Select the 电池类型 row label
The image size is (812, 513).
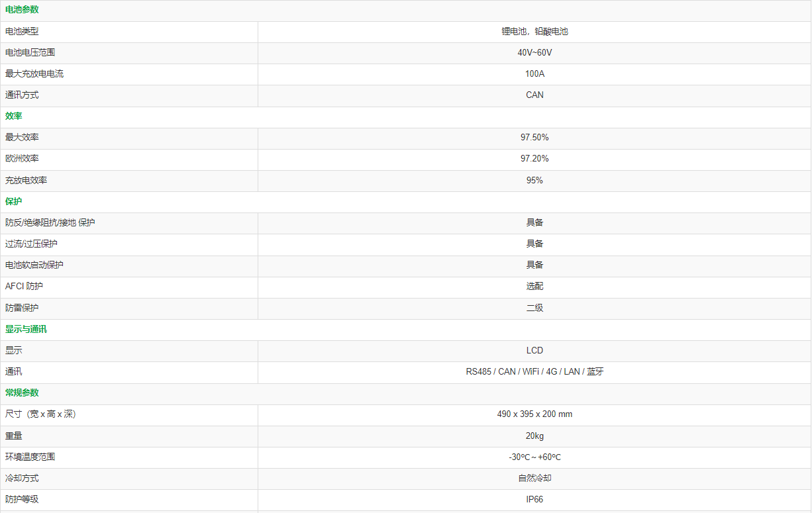[22, 31]
